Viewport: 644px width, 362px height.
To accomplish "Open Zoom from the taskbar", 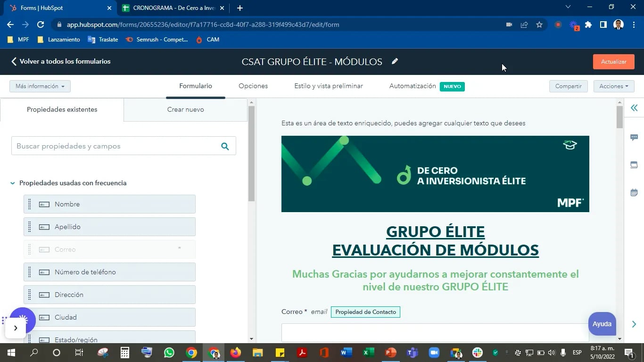I will (x=434, y=353).
